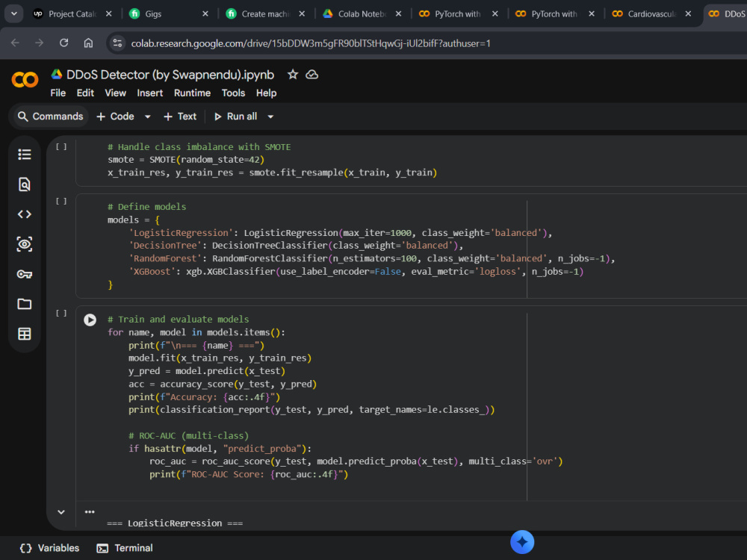Screen dimensions: 747x560
Task: Add a new Code cell
Action: click(x=116, y=116)
